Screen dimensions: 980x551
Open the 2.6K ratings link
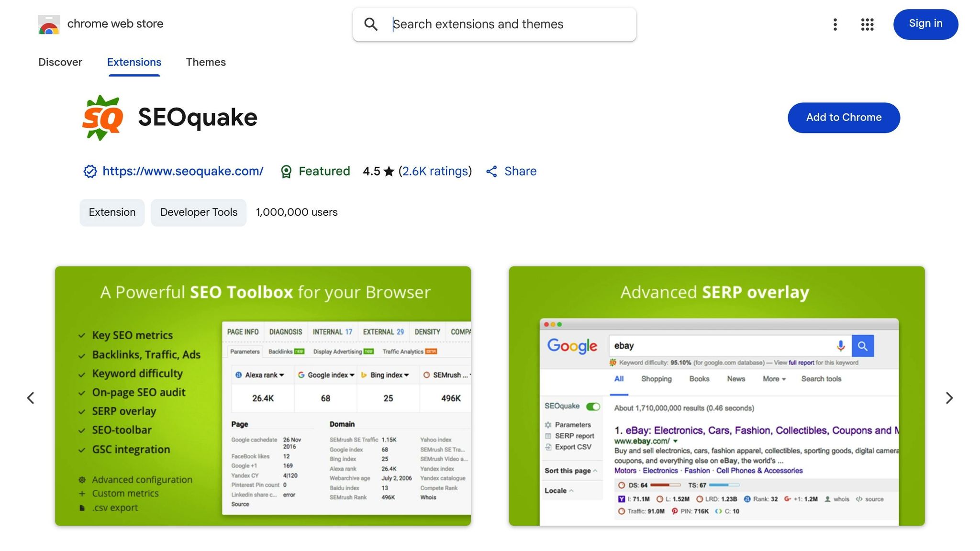pos(435,171)
